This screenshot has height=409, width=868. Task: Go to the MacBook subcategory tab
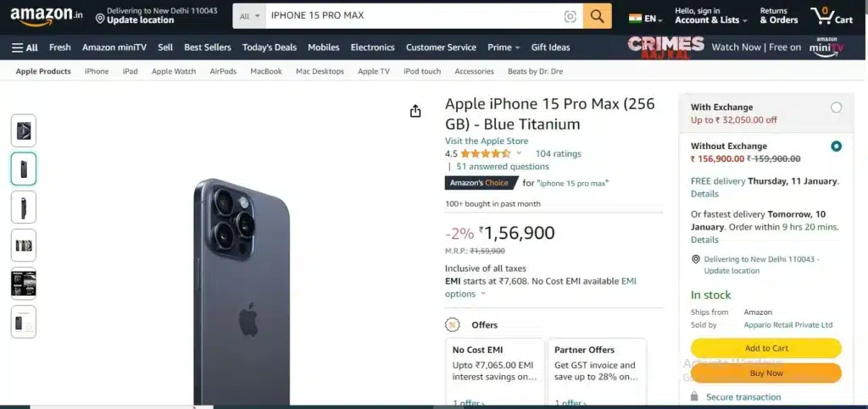click(265, 71)
